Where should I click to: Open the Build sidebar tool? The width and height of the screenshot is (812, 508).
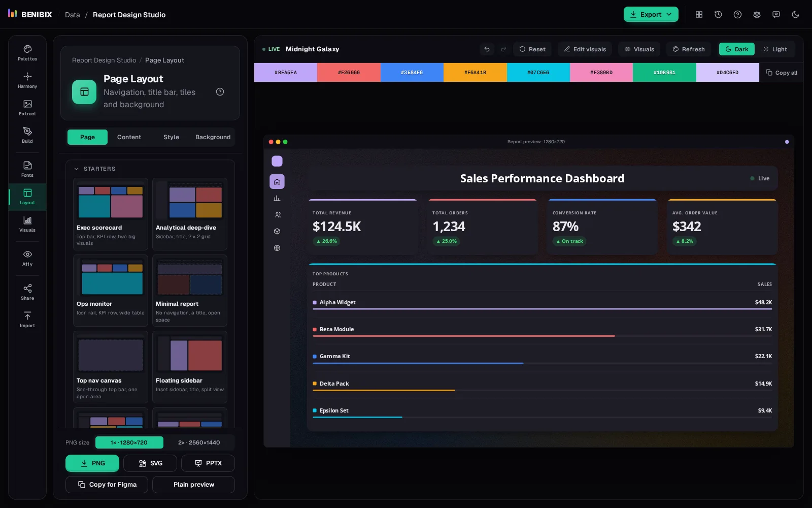[27, 135]
